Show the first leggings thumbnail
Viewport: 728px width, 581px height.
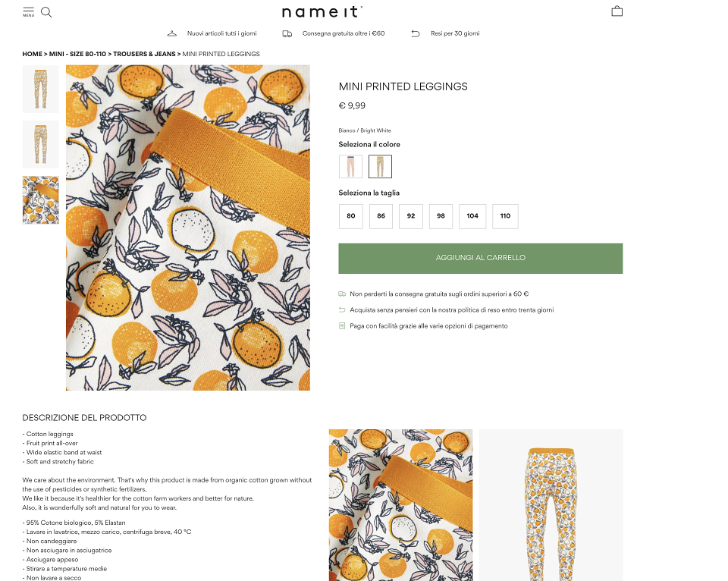(x=41, y=89)
